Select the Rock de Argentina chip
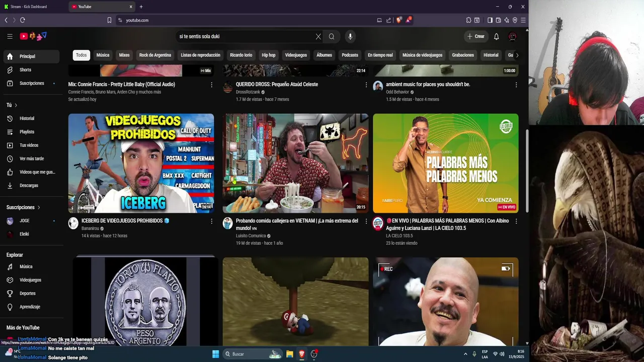644x362 pixels. pyautogui.click(x=155, y=55)
